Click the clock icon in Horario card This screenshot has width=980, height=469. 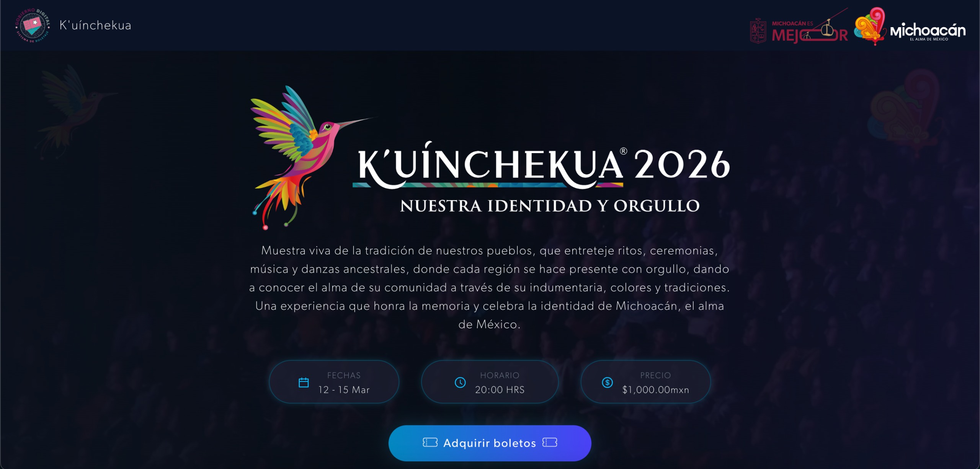pyautogui.click(x=460, y=383)
